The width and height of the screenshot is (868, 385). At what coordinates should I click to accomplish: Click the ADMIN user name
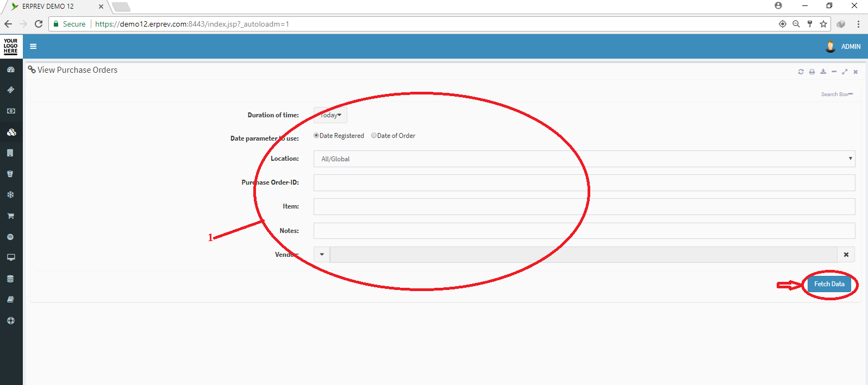tap(851, 47)
